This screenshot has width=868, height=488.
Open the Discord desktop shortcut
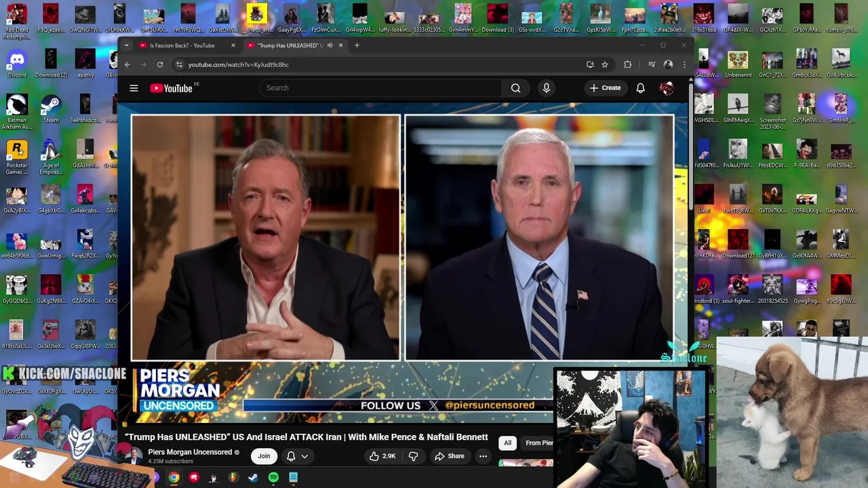17,64
